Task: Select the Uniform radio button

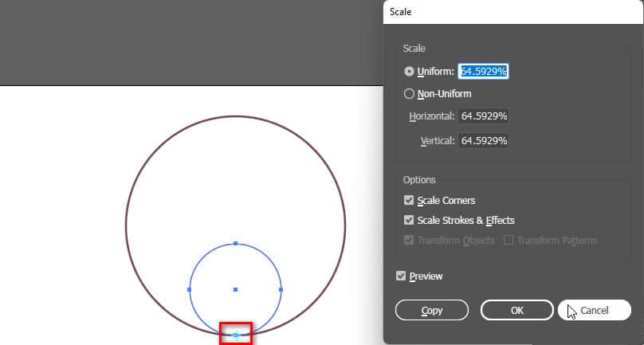Action: tap(409, 72)
